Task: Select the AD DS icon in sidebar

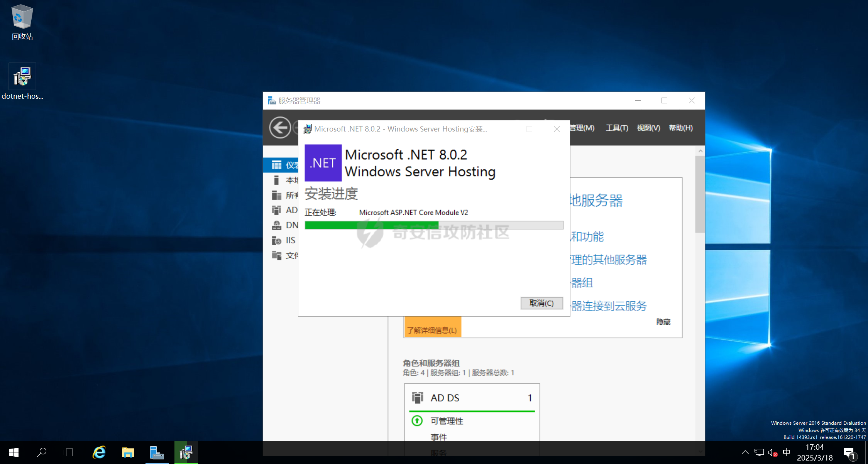Action: tap(276, 210)
